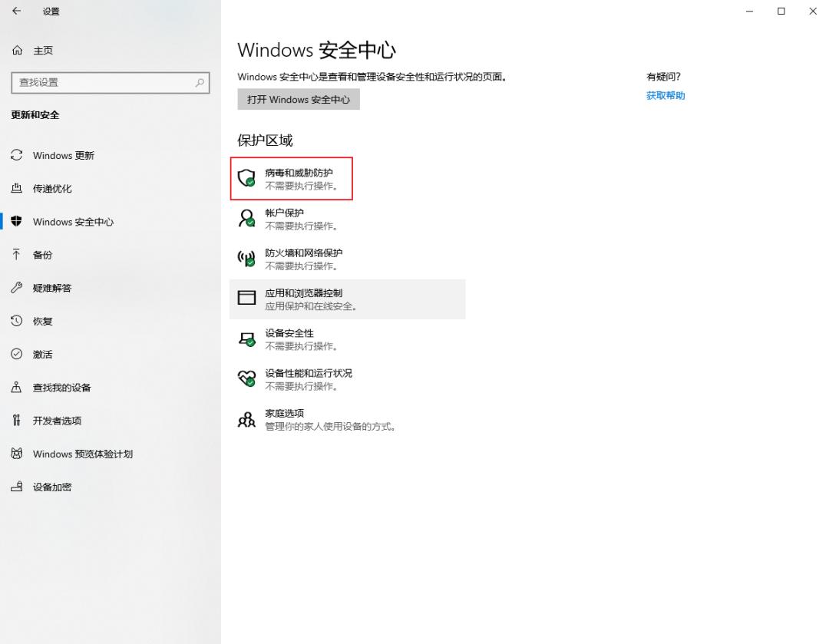Screen dimensions: 829x644
Task: Open the 备份 sidebar icon
Action: pos(16,255)
